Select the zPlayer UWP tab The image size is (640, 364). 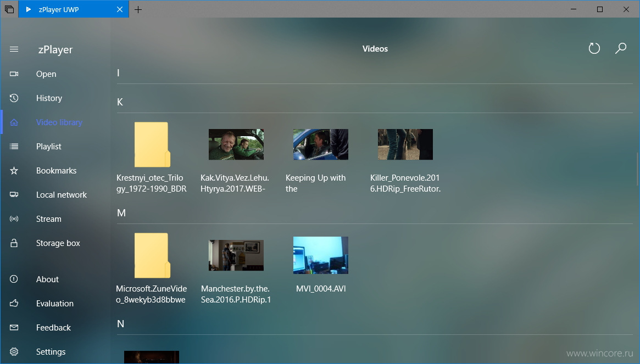coord(74,9)
